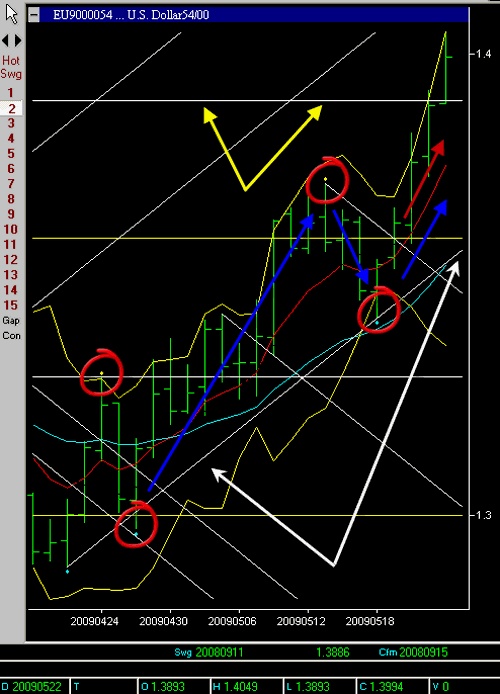This screenshot has width=500, height=694.
Task: Click the right arrow navigation icon
Action: (18, 41)
